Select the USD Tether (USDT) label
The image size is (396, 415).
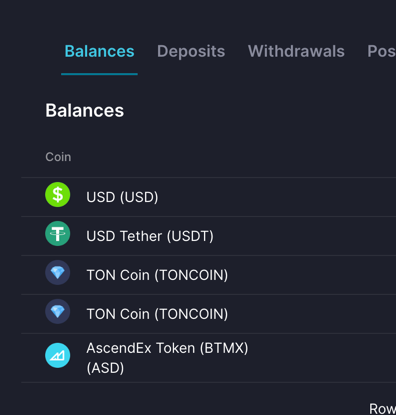[x=150, y=236]
